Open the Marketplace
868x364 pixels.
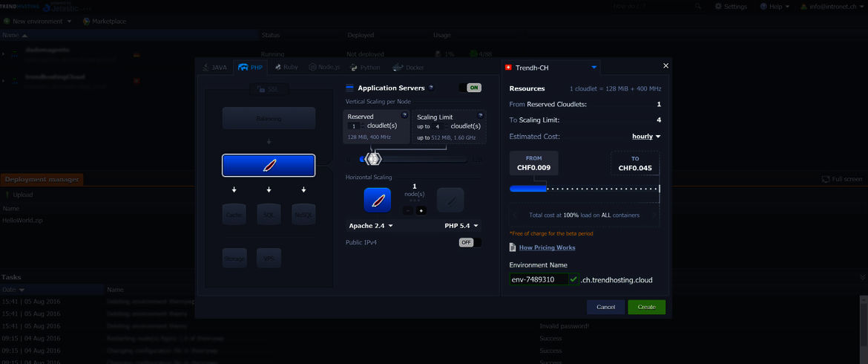click(x=104, y=21)
